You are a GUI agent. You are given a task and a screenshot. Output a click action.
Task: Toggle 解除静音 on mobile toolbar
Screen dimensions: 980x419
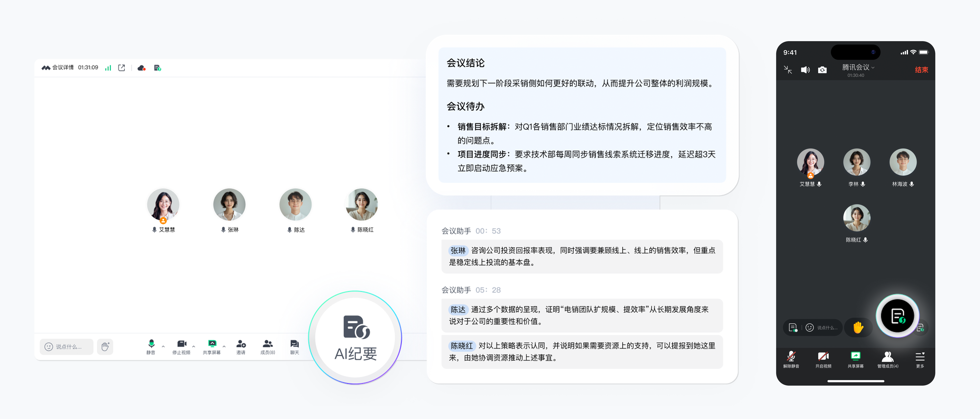pos(791,359)
